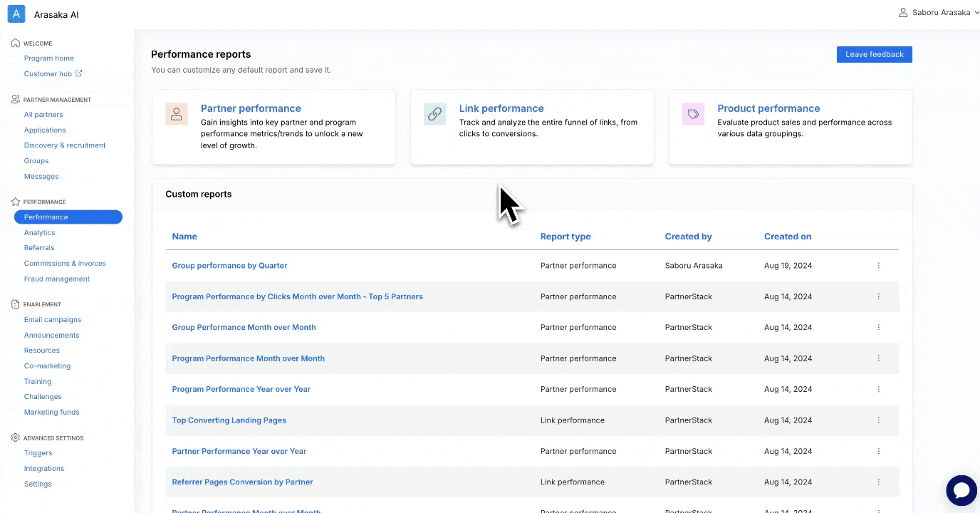980x513 pixels.
Task: Click the Partner performance card person icon
Action: [x=177, y=114]
